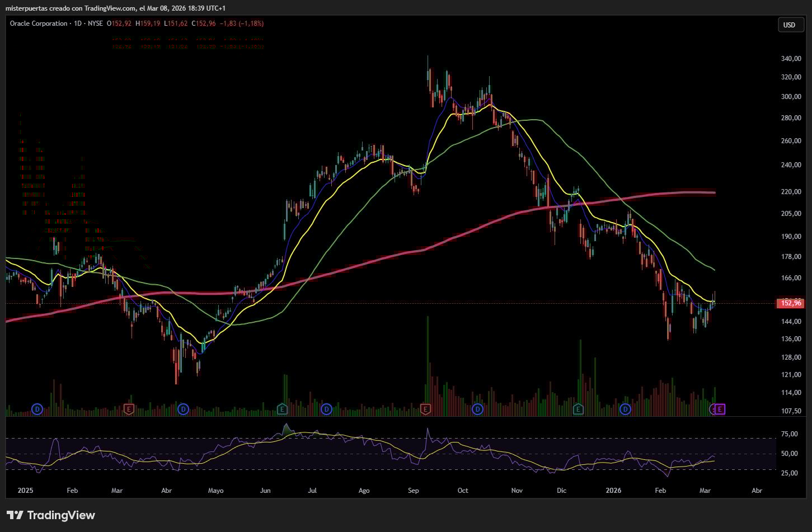Open the dividend marker in October 2025
This screenshot has height=532, width=812.
tap(477, 409)
